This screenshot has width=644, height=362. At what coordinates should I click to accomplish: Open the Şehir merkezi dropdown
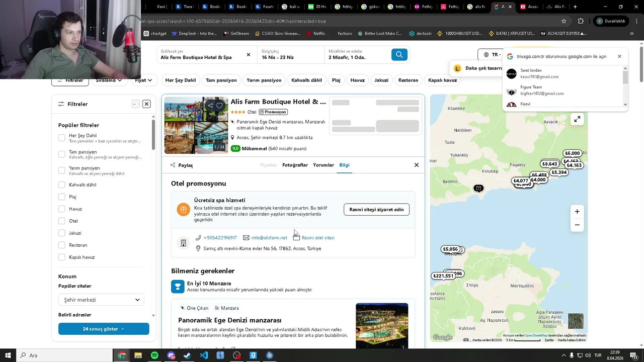(x=101, y=300)
